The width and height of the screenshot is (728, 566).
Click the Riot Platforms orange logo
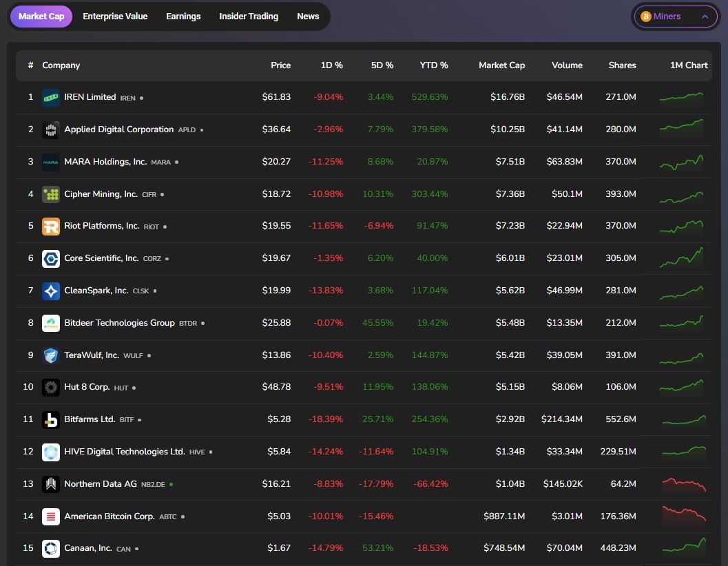click(x=51, y=226)
